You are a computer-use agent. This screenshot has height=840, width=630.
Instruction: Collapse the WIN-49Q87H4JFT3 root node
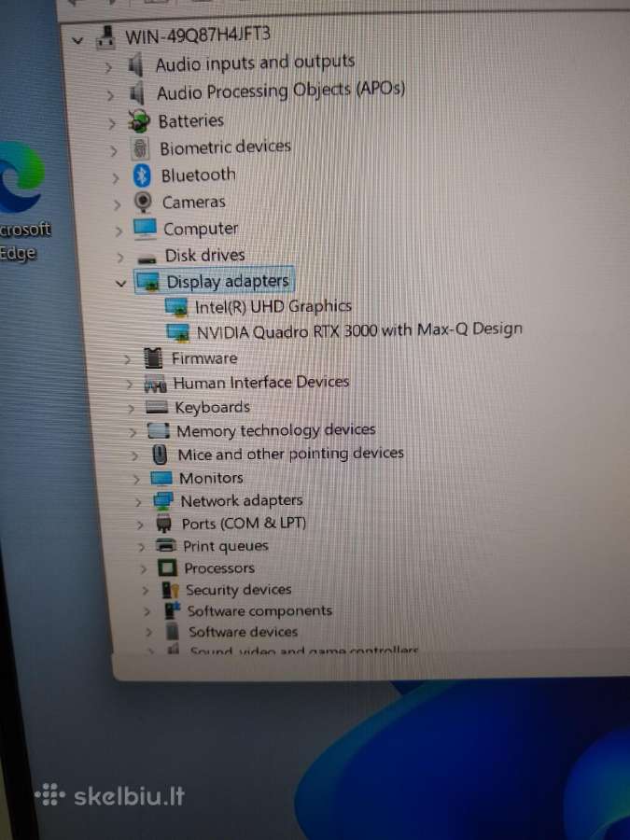click(78, 40)
